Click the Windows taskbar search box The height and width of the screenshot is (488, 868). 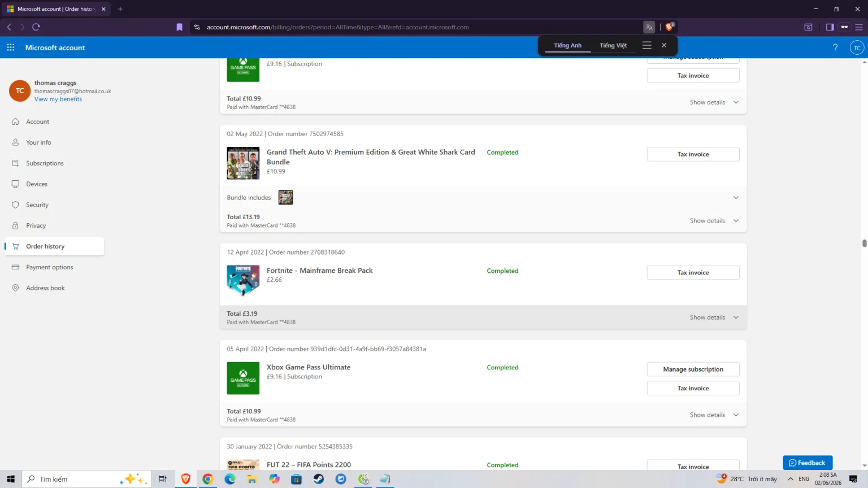tap(86, 479)
